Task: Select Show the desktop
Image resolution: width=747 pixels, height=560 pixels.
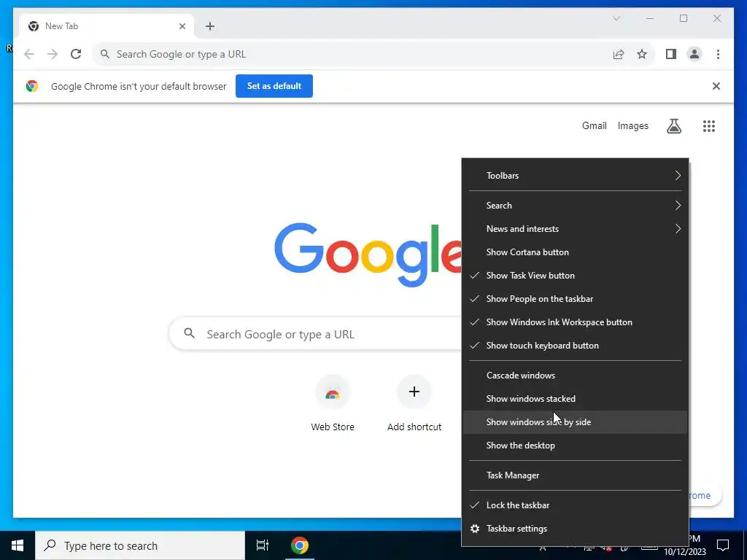Action: tap(575, 446)
